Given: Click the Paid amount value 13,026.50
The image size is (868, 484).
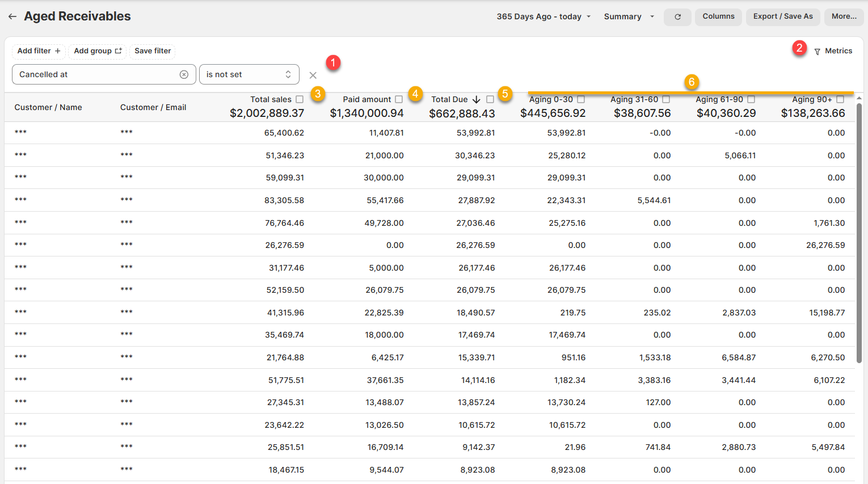Looking at the screenshot, I should pos(385,425).
